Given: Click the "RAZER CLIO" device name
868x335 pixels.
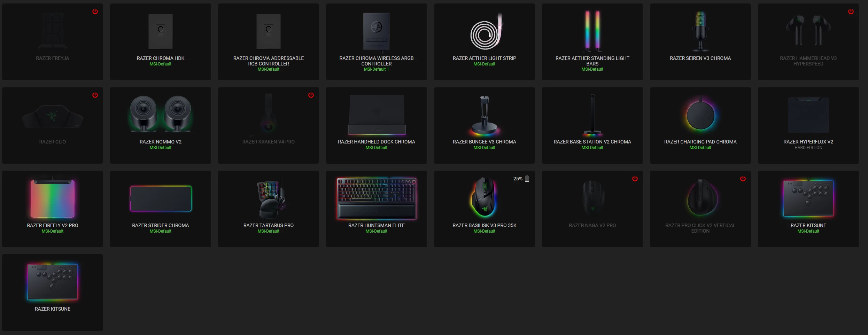Looking at the screenshot, I should tap(53, 142).
